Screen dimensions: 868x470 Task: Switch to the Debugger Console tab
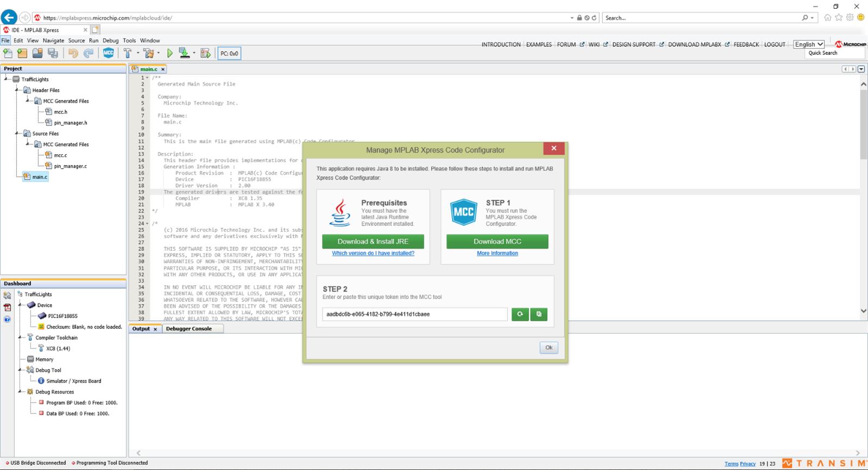(x=189, y=329)
